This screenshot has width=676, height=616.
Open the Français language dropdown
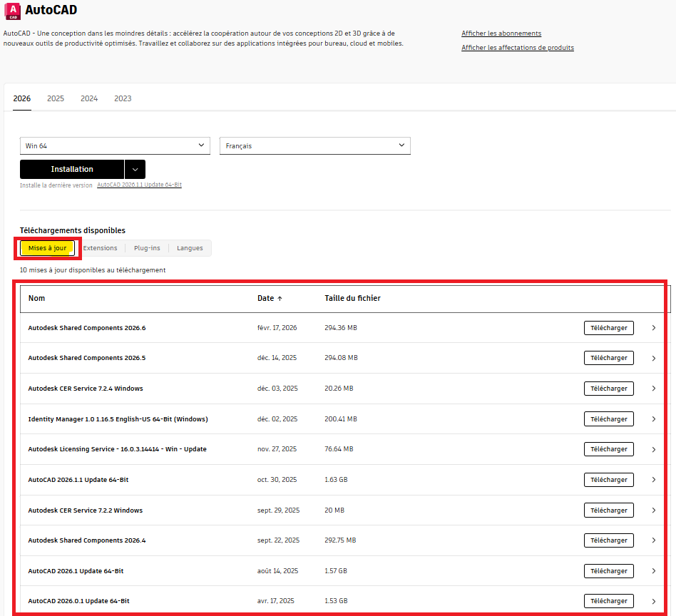point(314,145)
